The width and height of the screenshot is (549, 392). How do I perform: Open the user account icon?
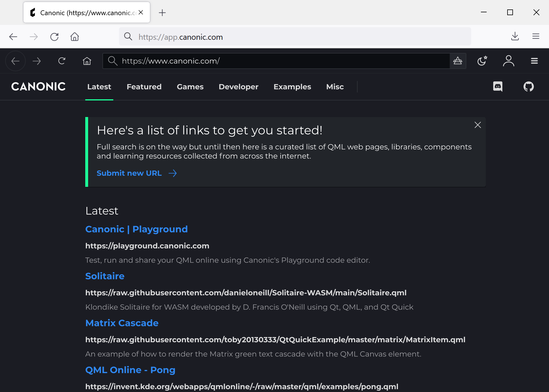508,61
